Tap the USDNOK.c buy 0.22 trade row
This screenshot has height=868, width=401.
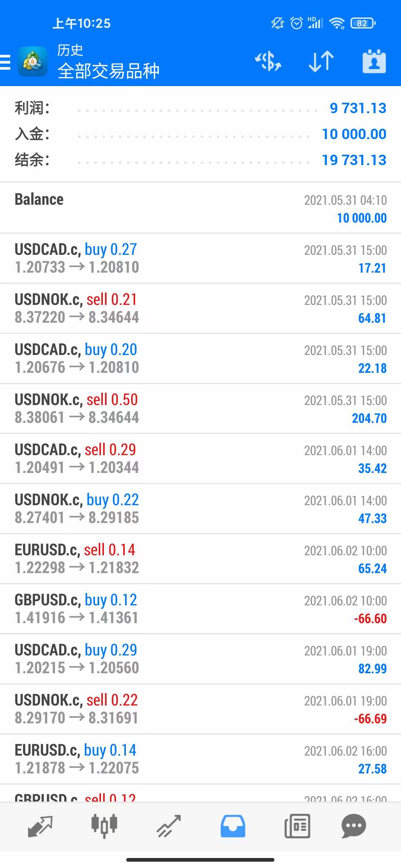200,509
